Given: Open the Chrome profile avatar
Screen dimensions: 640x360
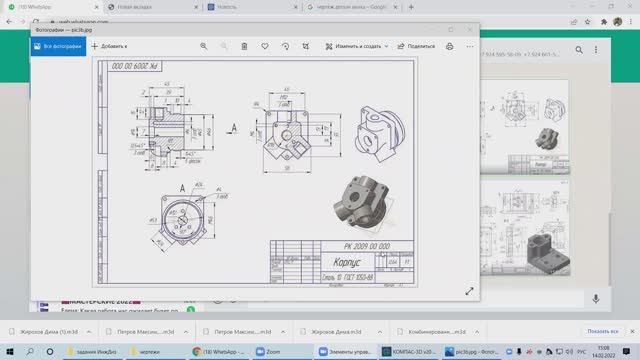Looking at the screenshot, I should tap(618, 22).
